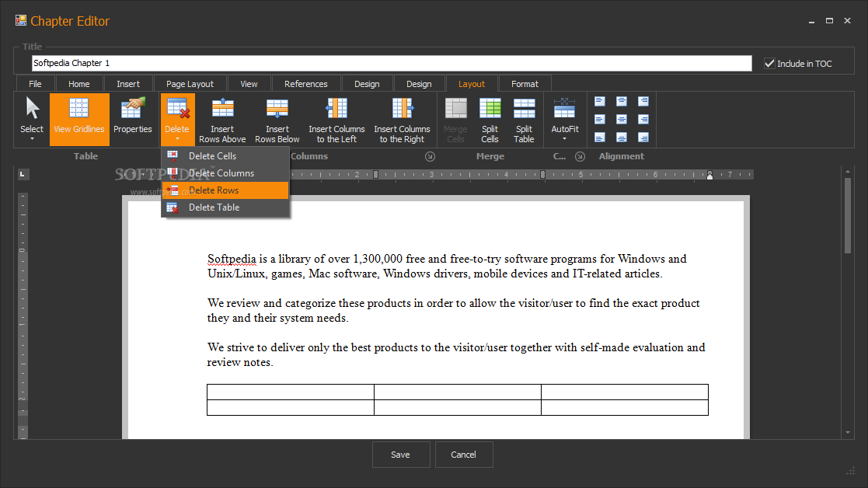Screen dimensions: 868x488
Task: Insert Columns to the Left
Action: pyautogui.click(x=336, y=119)
